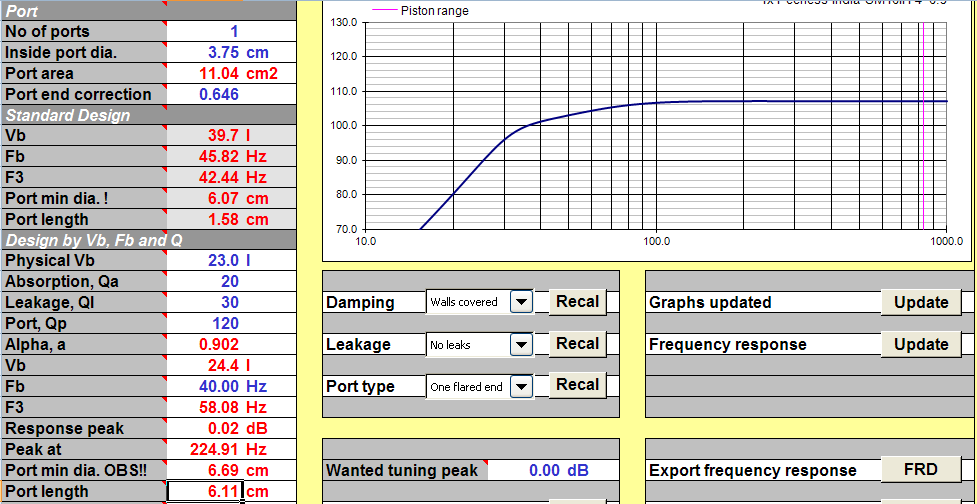The image size is (977, 504).
Task: Open the Damping dropdown arrow
Action: [x=522, y=302]
